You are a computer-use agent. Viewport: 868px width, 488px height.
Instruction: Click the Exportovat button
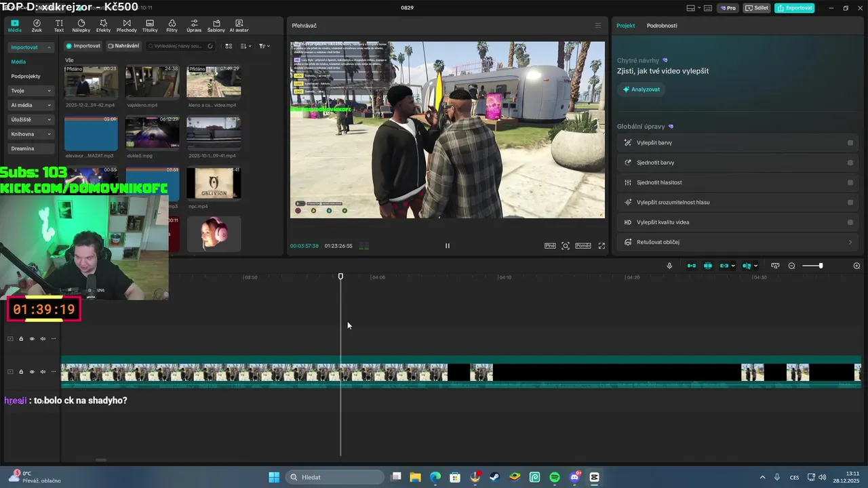click(x=795, y=8)
